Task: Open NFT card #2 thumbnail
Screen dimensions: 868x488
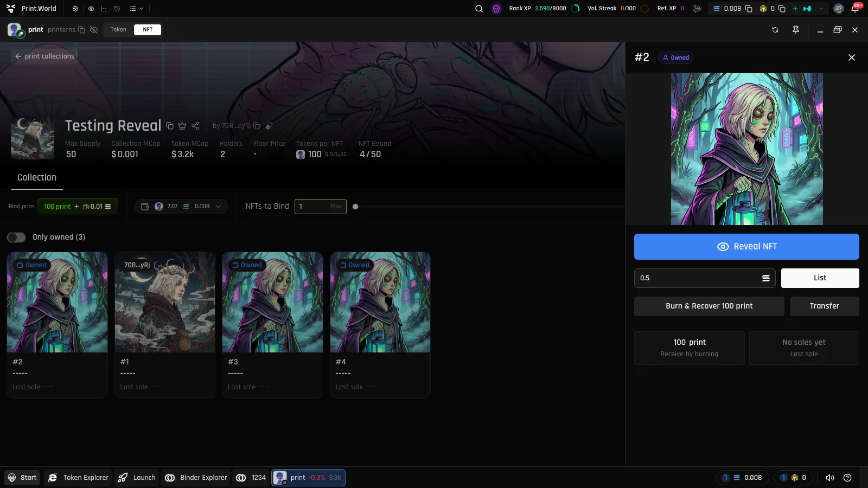Action: pyautogui.click(x=57, y=302)
